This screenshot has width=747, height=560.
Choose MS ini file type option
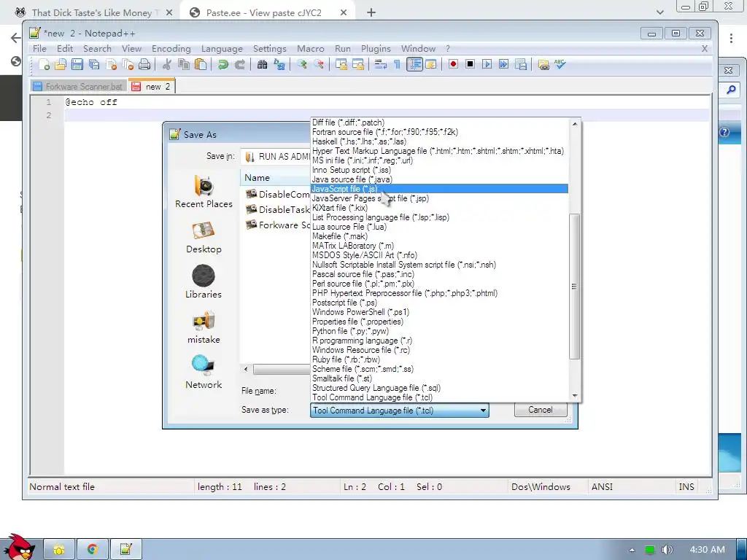438,160
